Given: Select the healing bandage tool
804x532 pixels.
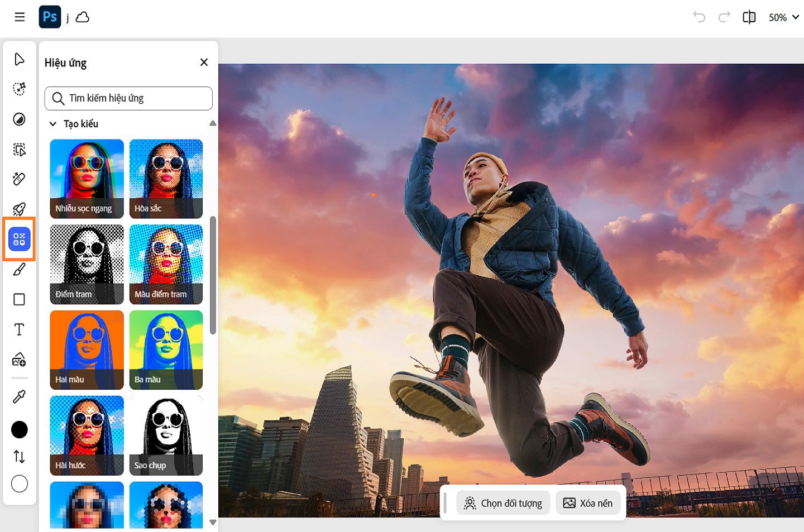Looking at the screenshot, I should pyautogui.click(x=20, y=179).
